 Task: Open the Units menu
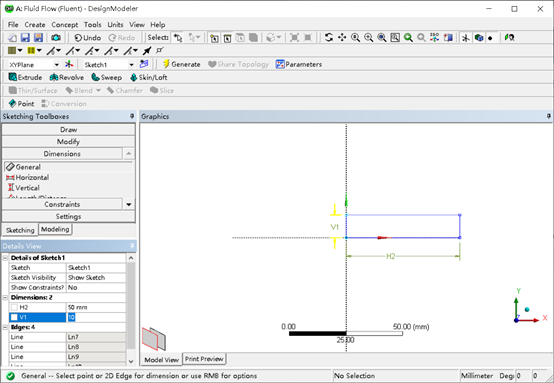coord(115,24)
